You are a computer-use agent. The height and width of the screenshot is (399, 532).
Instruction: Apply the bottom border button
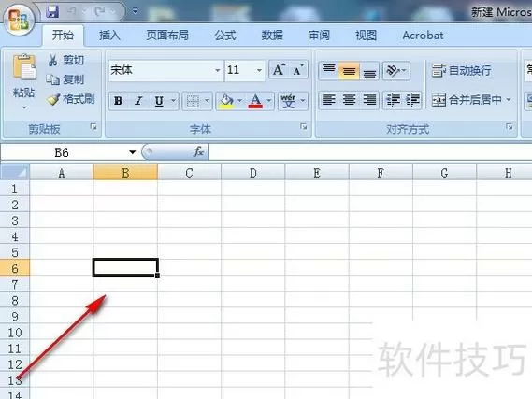coord(193,101)
